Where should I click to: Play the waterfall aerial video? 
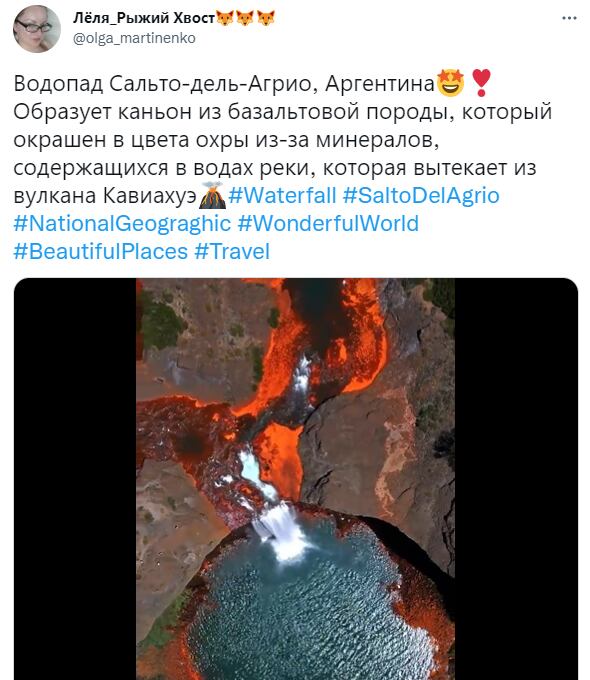(296, 479)
